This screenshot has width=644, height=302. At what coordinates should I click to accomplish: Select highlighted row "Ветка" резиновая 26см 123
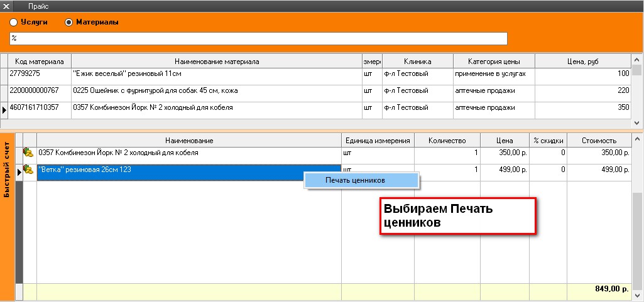click(x=189, y=172)
